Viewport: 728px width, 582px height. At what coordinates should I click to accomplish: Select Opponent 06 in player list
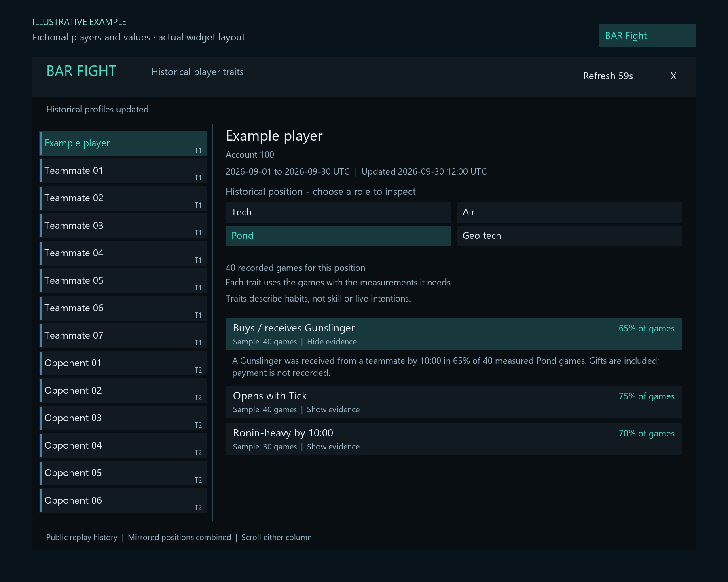[123, 500]
